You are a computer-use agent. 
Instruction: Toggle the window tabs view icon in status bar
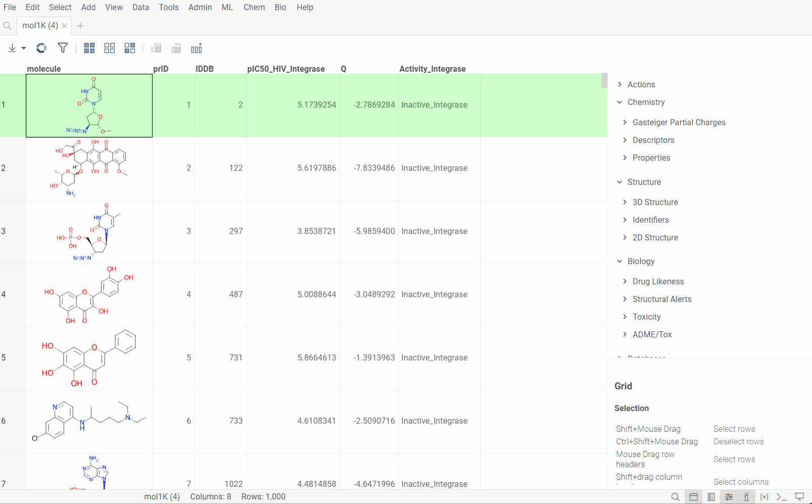[x=693, y=497]
